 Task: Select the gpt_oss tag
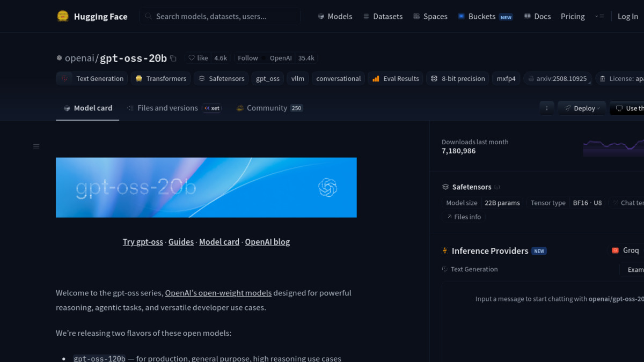pyautogui.click(x=268, y=78)
